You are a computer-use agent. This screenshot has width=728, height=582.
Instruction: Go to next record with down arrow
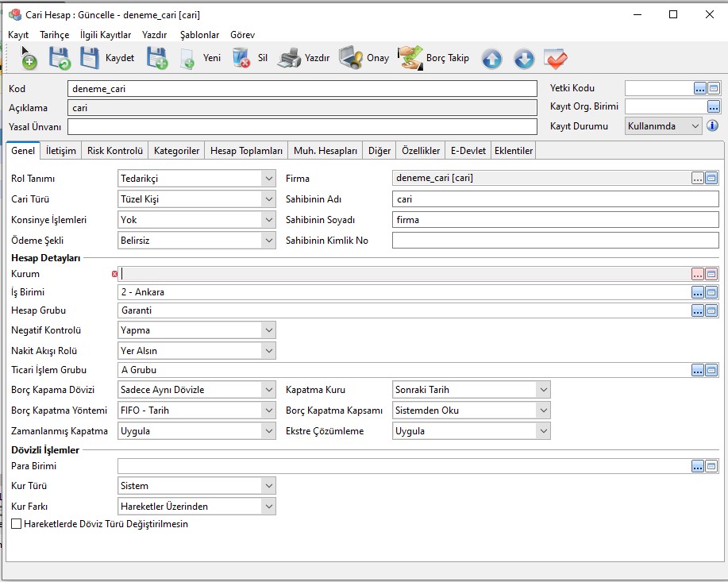coord(523,58)
